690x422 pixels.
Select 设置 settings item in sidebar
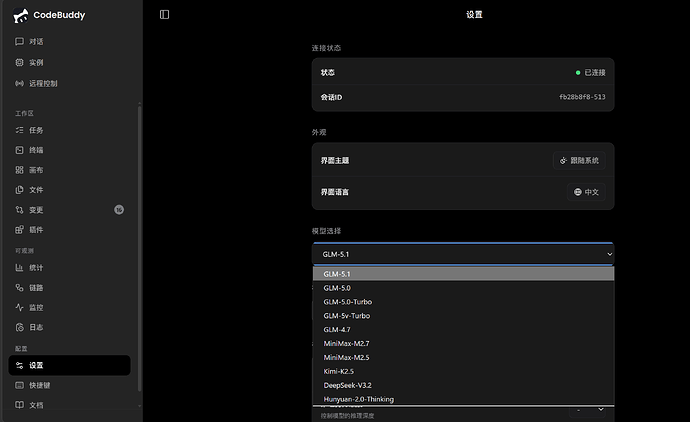[x=70, y=365]
